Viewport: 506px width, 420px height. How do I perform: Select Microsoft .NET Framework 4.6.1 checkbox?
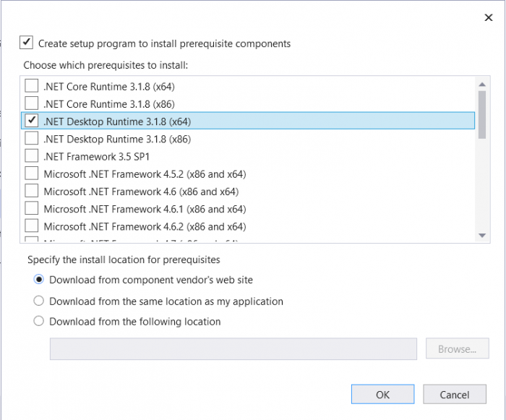click(x=32, y=209)
